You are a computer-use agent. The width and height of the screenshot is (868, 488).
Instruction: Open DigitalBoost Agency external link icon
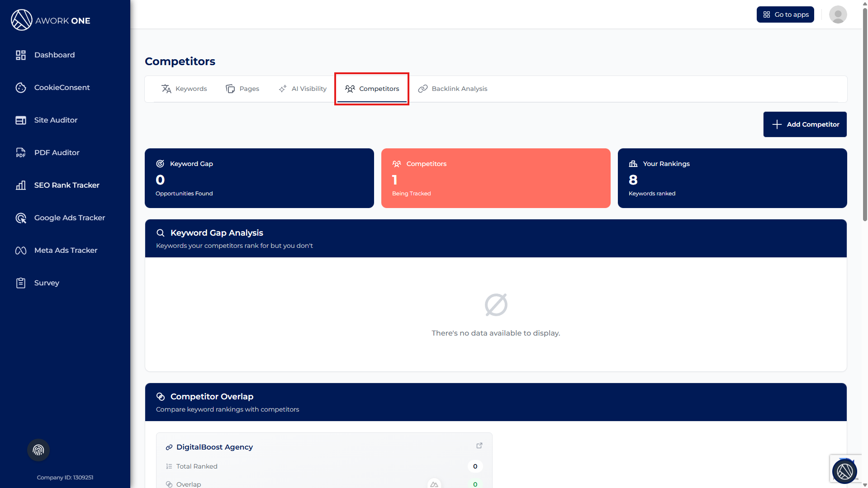pos(479,445)
